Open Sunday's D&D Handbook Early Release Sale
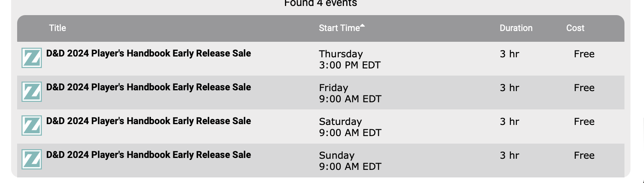 pyautogui.click(x=148, y=155)
